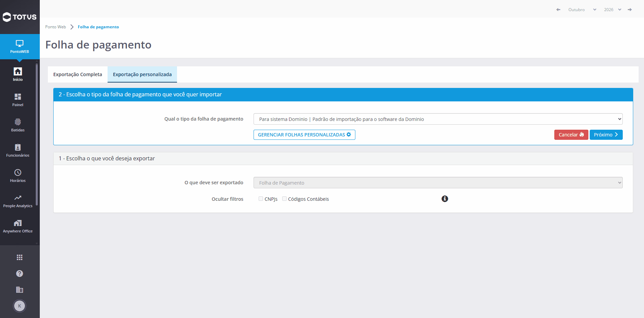
Task: Open Funcionários in sidebar
Action: tap(18, 150)
